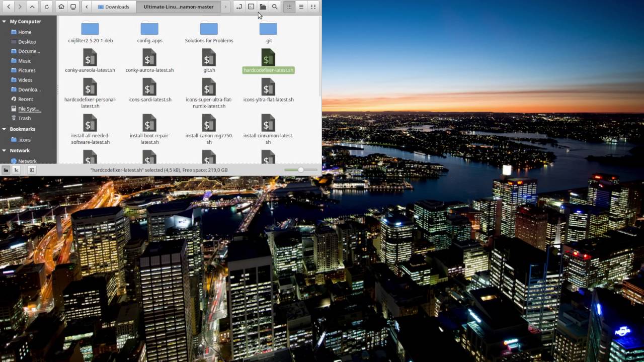Switch to icon view
The image size is (644, 362).
click(x=289, y=7)
